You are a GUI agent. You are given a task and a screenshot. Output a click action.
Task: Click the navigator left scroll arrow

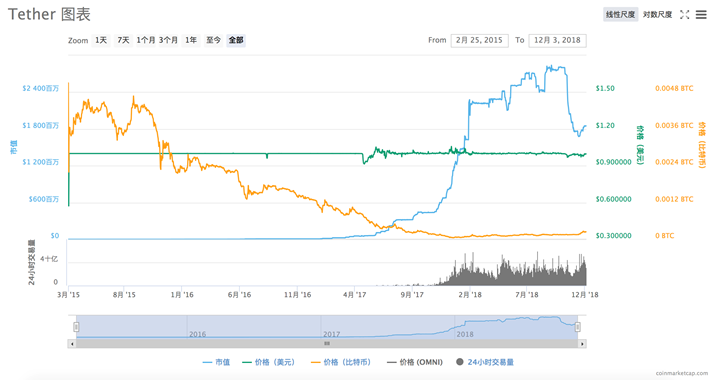(x=72, y=344)
